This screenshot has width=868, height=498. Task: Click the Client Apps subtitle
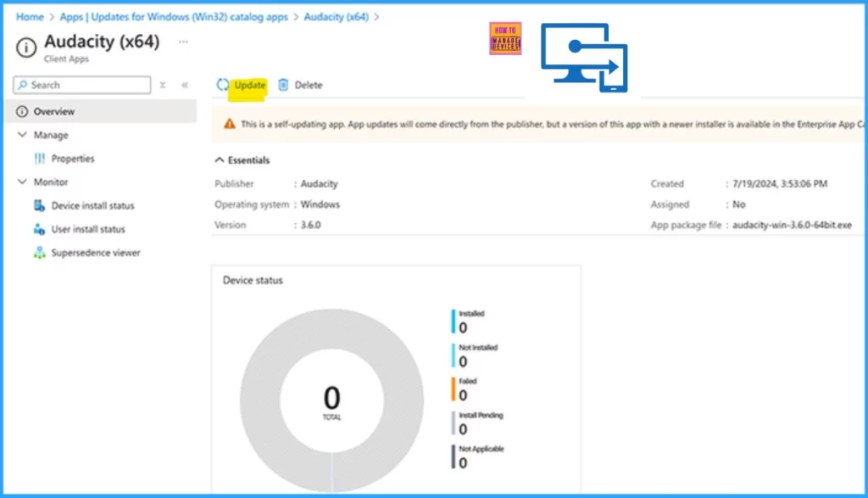pyautogui.click(x=66, y=59)
